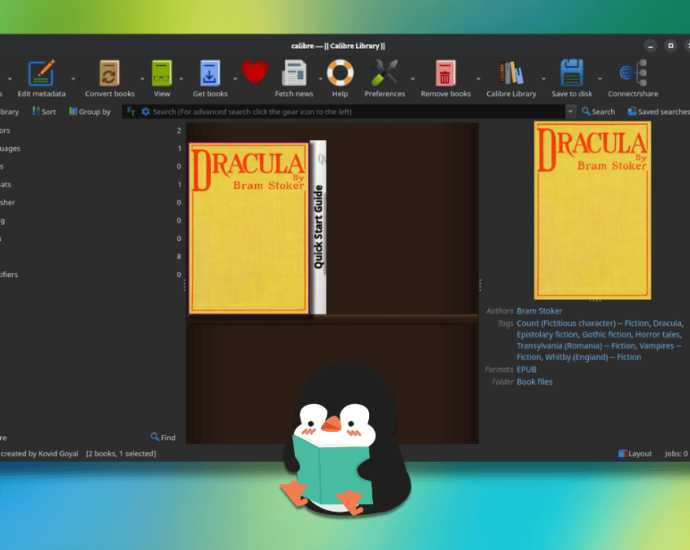The height and width of the screenshot is (550, 690).
Task: Click the Transylvania (Romania) -- Fiction tag
Action: pos(576,346)
